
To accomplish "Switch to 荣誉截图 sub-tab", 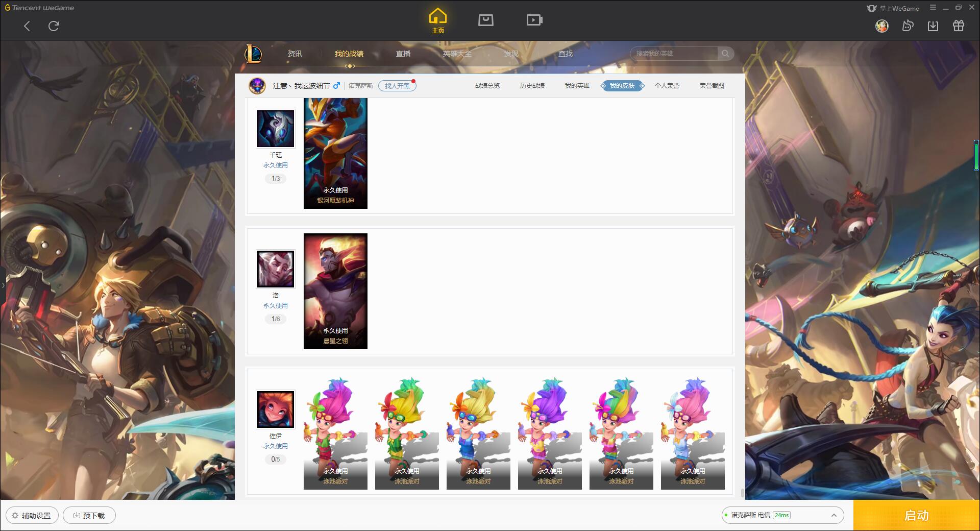I will [x=712, y=86].
